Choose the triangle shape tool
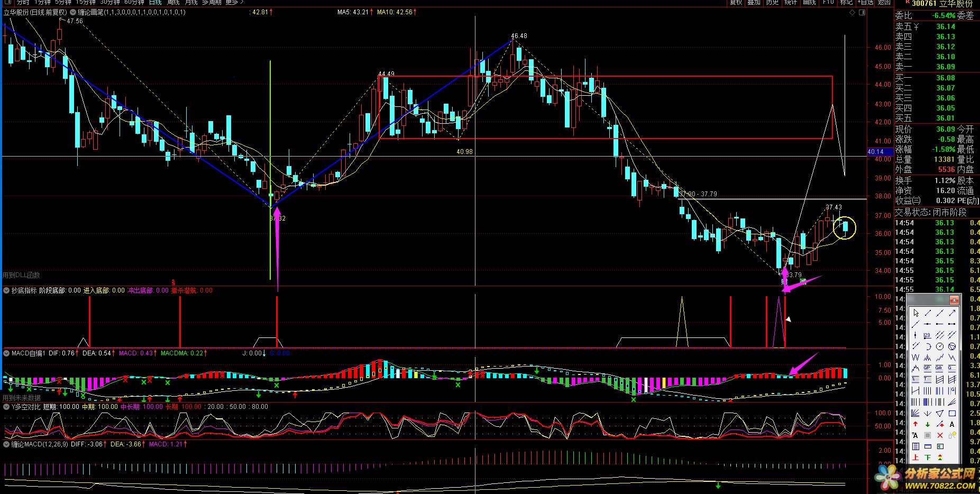Screen dimensions: 980x494 [x=940, y=413]
